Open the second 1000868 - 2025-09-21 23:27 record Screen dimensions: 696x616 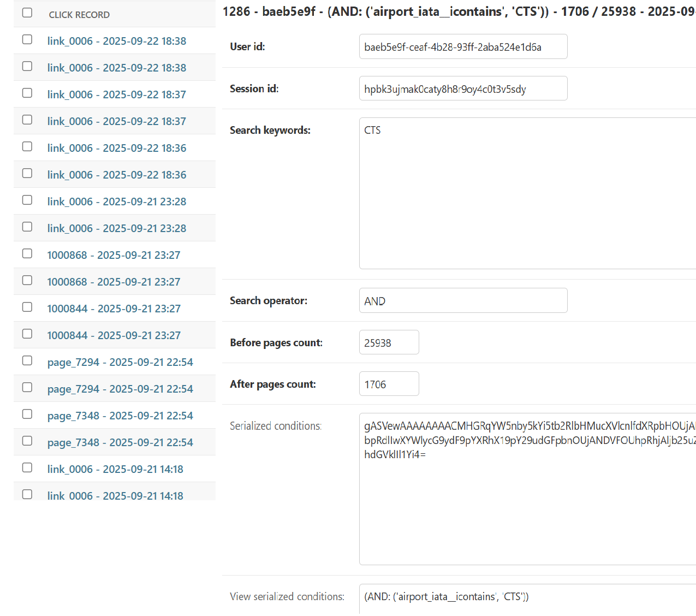tap(114, 282)
